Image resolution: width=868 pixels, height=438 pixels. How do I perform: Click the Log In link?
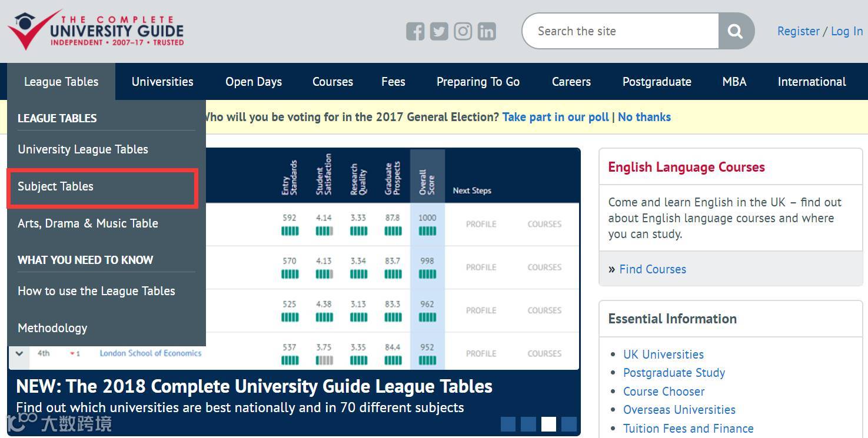coord(847,31)
